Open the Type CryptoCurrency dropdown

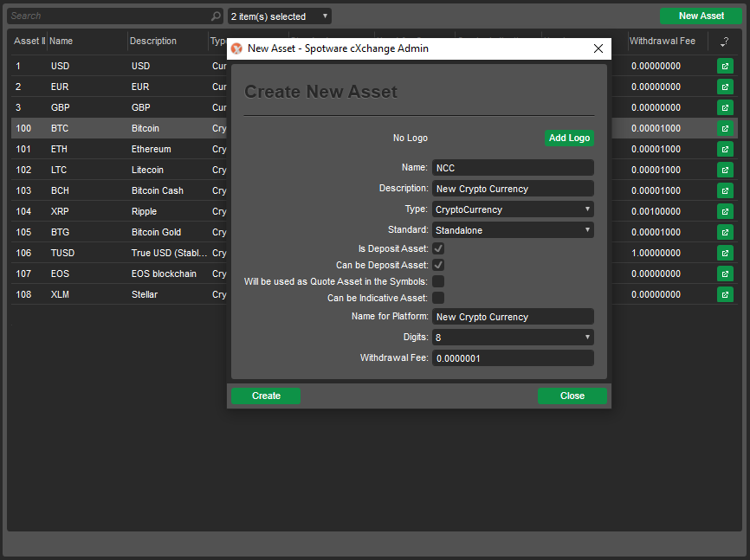pyautogui.click(x=513, y=209)
